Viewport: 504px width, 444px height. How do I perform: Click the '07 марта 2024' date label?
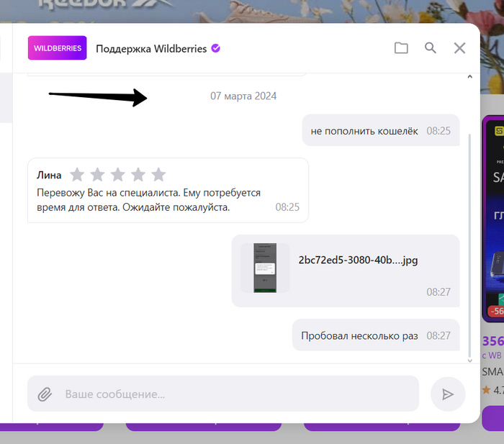click(243, 96)
